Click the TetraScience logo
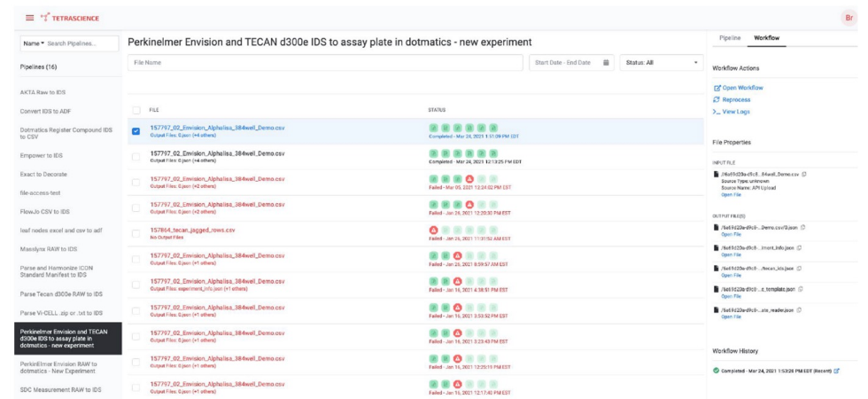Viewport: 868px width, 399px height. (x=70, y=18)
